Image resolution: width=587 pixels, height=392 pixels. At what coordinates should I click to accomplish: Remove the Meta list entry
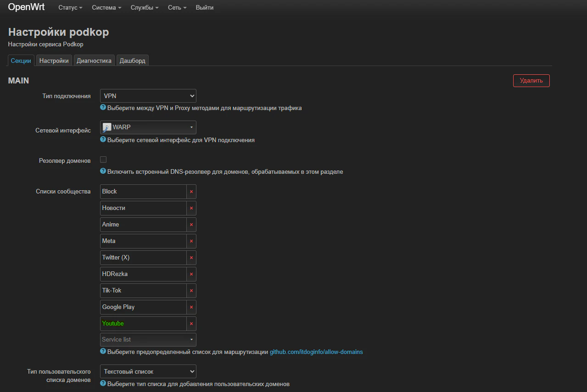191,241
